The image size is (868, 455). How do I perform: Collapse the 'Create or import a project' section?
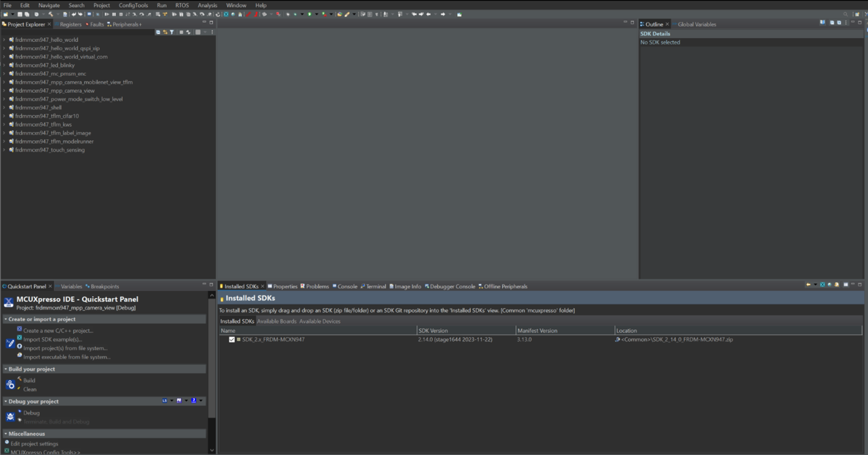5,319
